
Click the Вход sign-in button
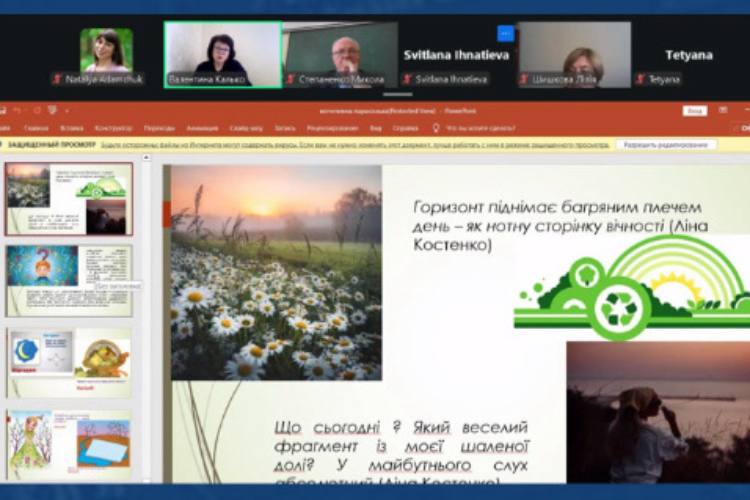[x=696, y=111]
